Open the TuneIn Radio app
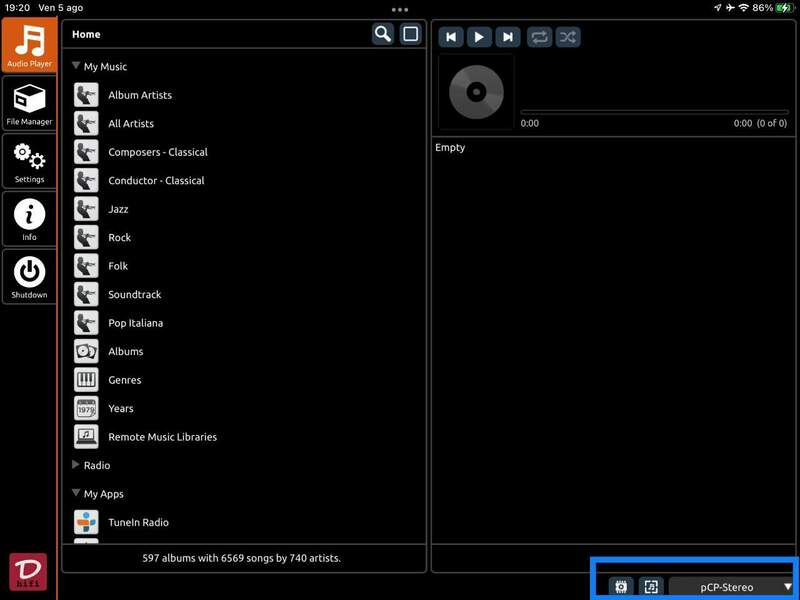The height and width of the screenshot is (600, 800). tap(138, 522)
